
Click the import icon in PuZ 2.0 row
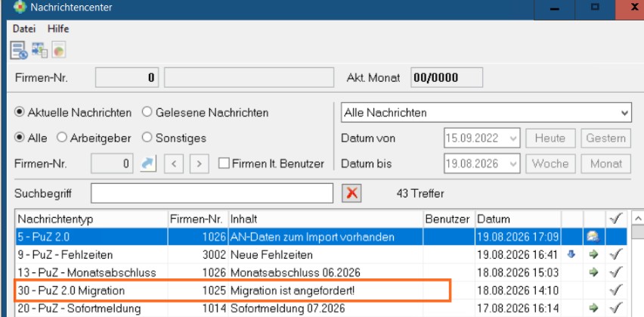coord(593,237)
